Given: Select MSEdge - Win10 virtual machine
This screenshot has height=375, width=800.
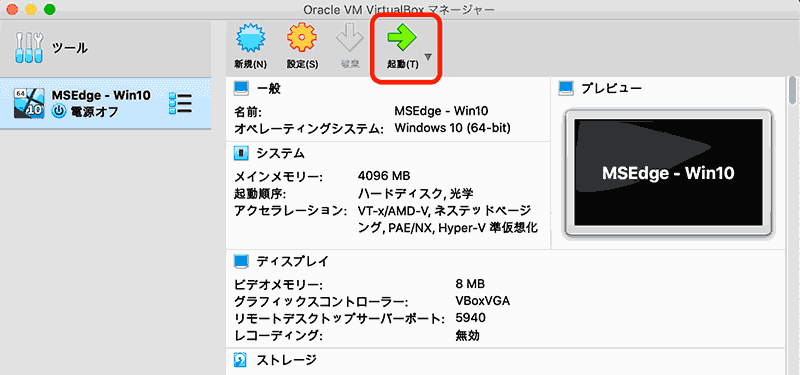Looking at the screenshot, I should [105, 103].
